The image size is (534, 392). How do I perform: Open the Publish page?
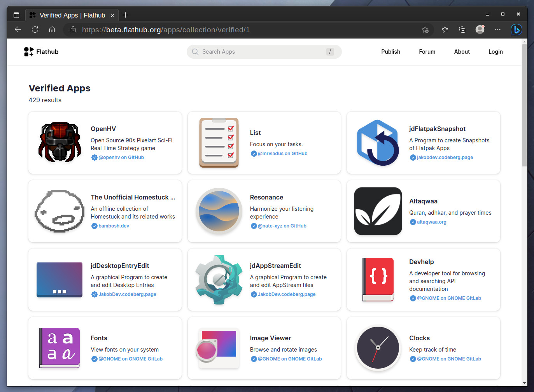pyautogui.click(x=390, y=52)
